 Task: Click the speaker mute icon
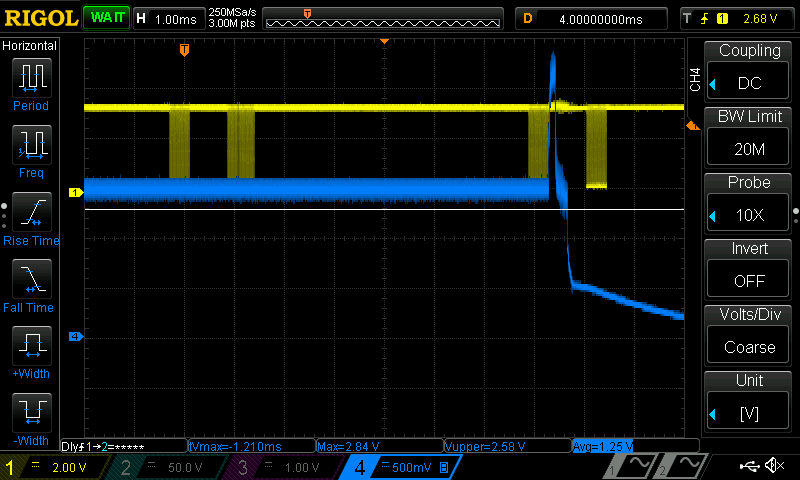tap(773, 466)
